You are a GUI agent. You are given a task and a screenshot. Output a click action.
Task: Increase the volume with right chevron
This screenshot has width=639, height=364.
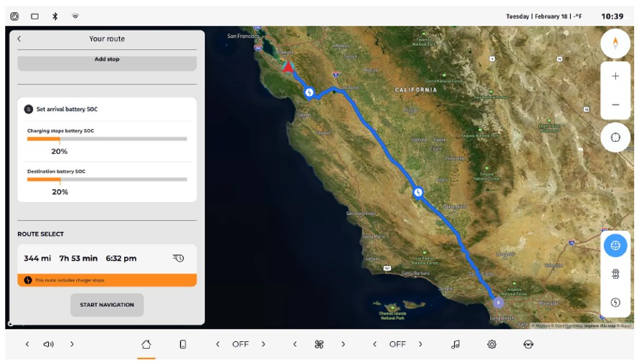pos(72,345)
